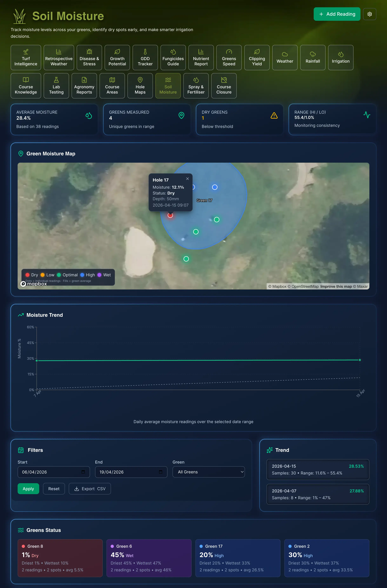Click the Range activity pulse icon
The height and width of the screenshot is (588, 387).
(367, 115)
